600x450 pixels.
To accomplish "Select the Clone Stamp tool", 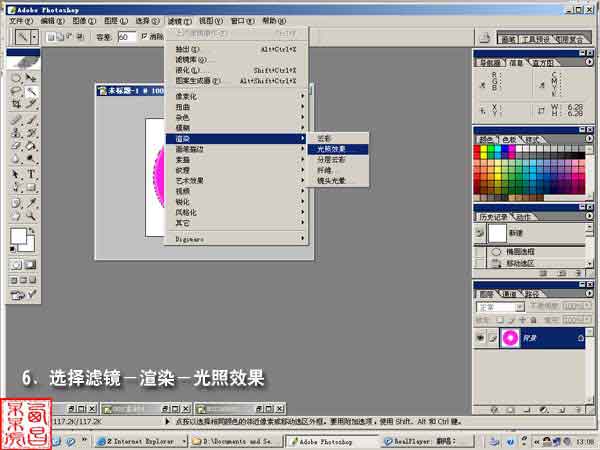I will pos(16,133).
